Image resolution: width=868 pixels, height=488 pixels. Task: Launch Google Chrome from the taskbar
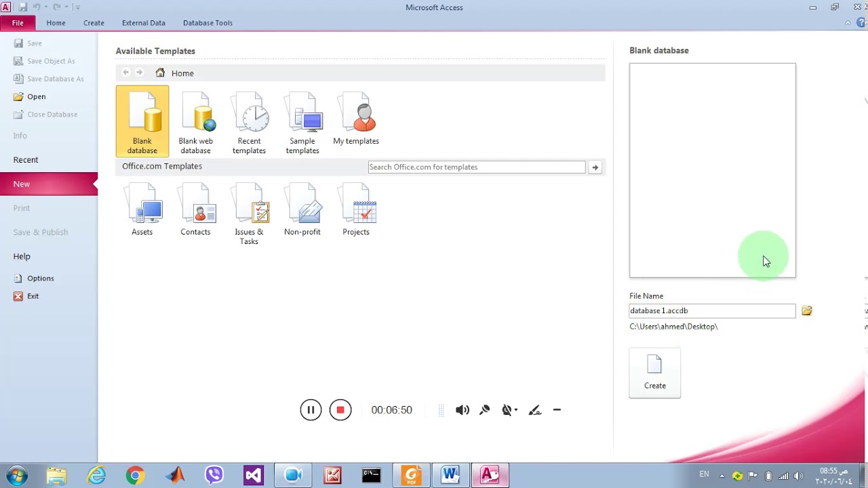[135, 475]
